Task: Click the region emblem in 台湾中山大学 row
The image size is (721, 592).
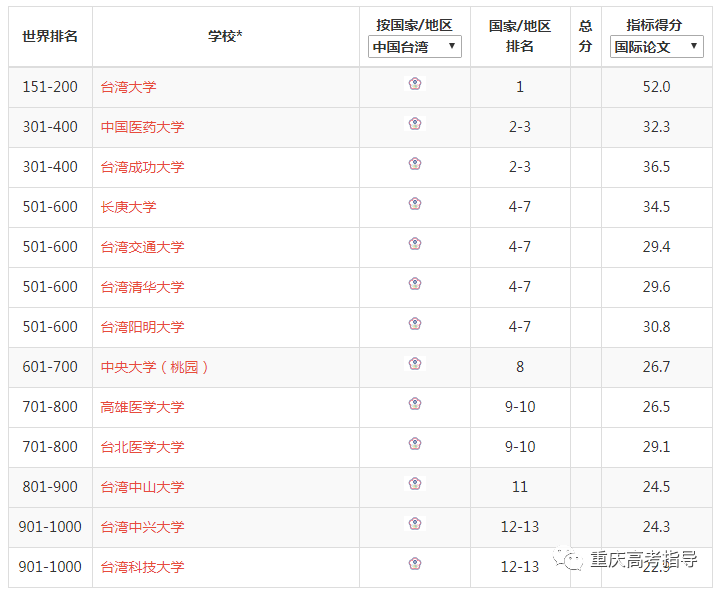Action: click(415, 483)
